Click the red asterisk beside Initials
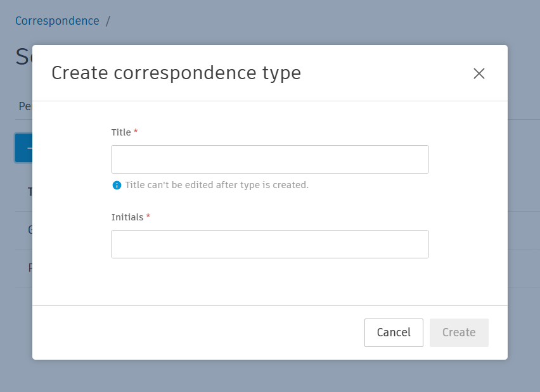Viewport: 540px width, 392px height. click(148, 217)
